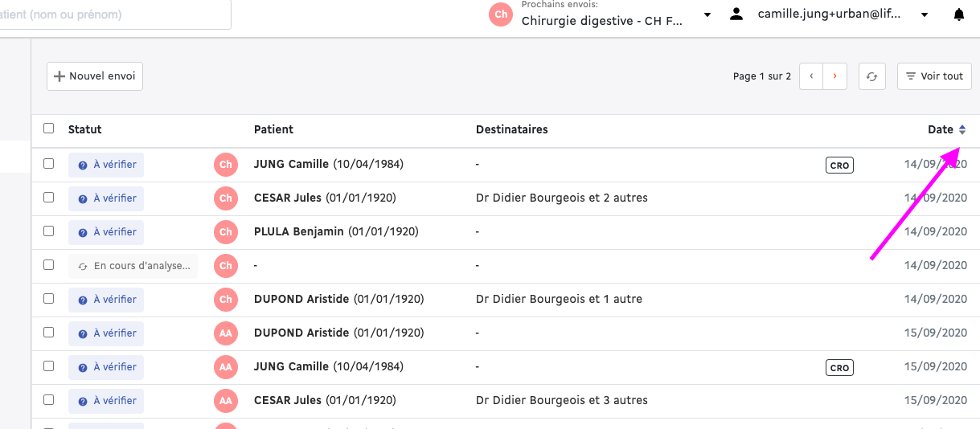Screen dimensions: 980x429
Task: Open the camille.jung account dropdown arrow
Action: (x=925, y=15)
